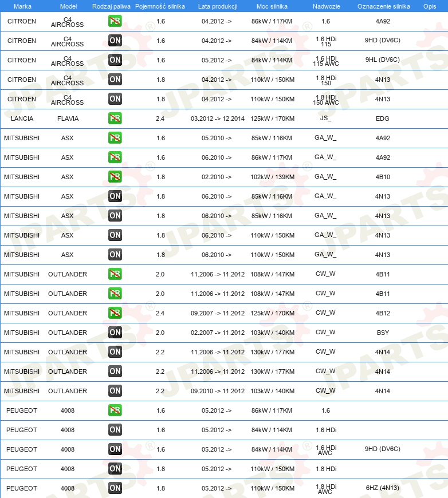This screenshot has height=498, width=448.
Task: Click the Model column header
Action: (x=68, y=6)
